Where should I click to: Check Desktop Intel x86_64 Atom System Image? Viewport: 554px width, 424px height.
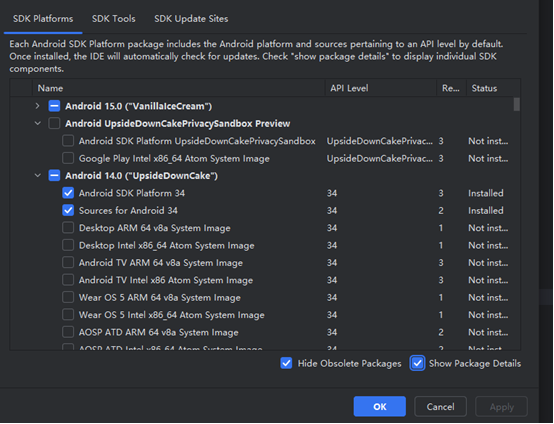click(68, 245)
